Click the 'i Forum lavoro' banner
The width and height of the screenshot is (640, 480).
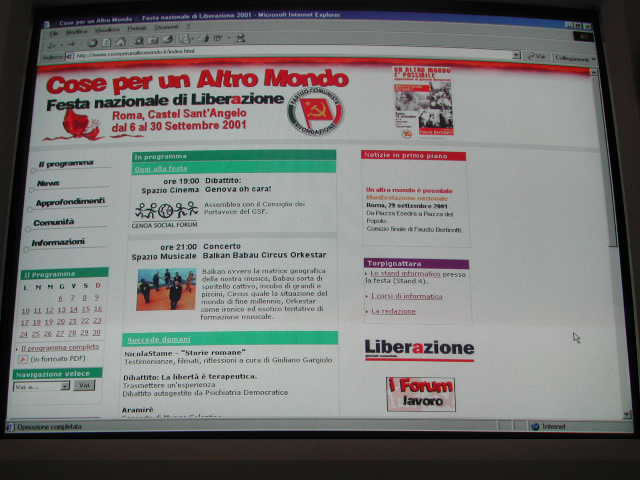421,394
